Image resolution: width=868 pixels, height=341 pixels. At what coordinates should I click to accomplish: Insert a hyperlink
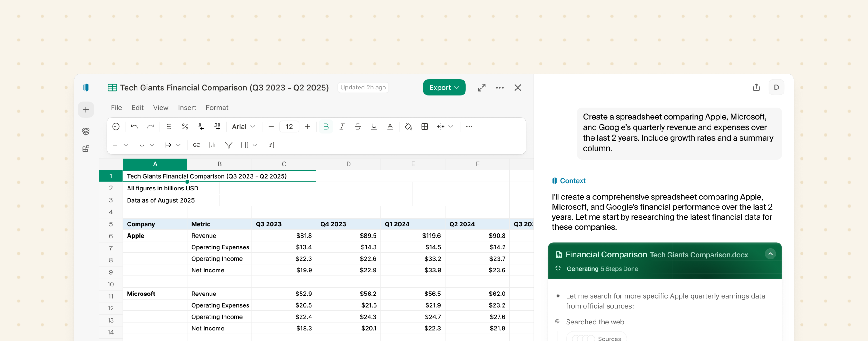coord(196,145)
